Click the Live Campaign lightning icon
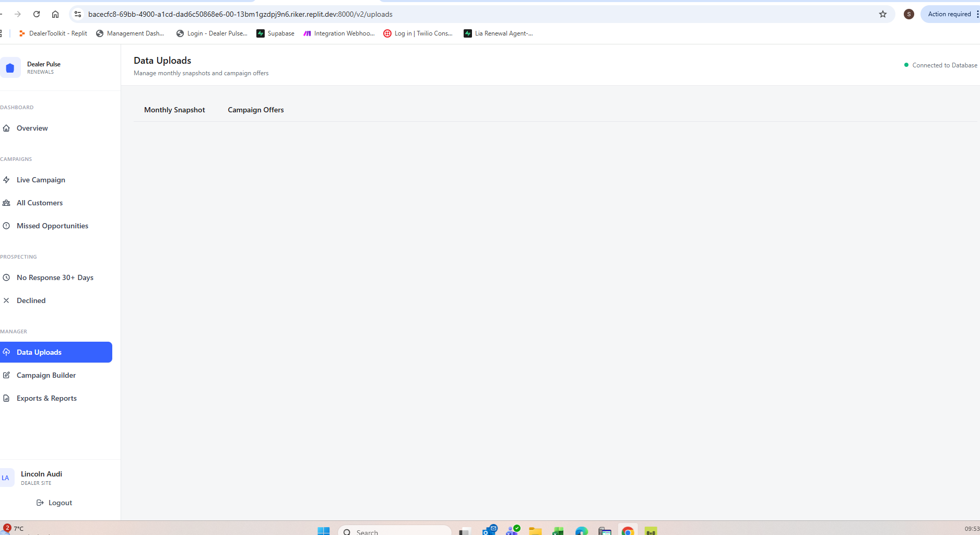Screen dimensions: 980x535 click(x=6, y=180)
